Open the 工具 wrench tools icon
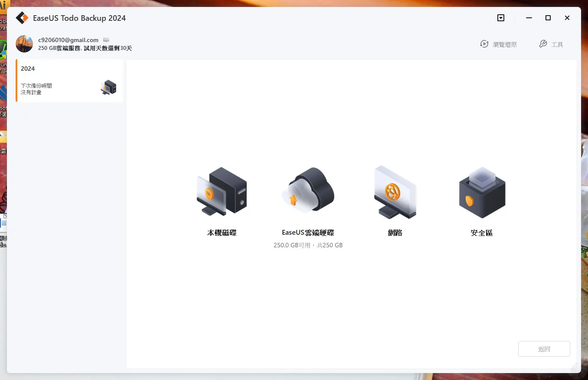Viewport: 588px width, 380px height. (543, 44)
